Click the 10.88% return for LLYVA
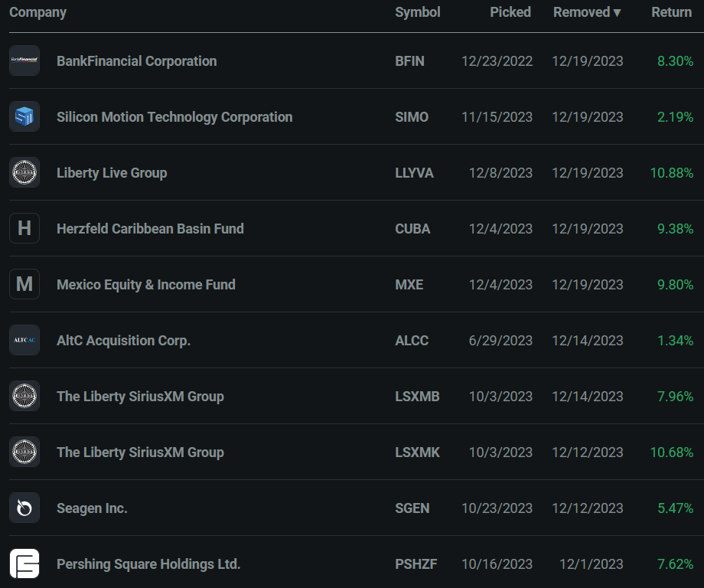 [672, 173]
